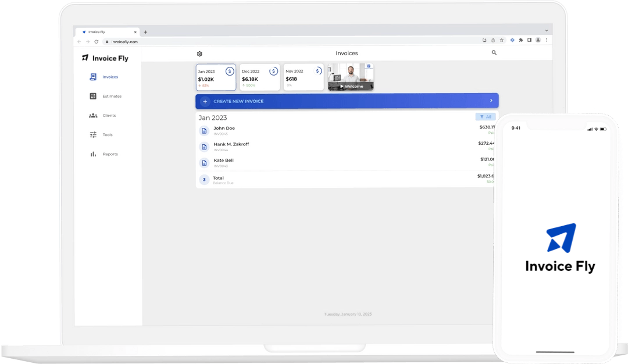628x364 pixels.
Task: Expand the Create New Invoice bar chevron
Action: (x=491, y=101)
